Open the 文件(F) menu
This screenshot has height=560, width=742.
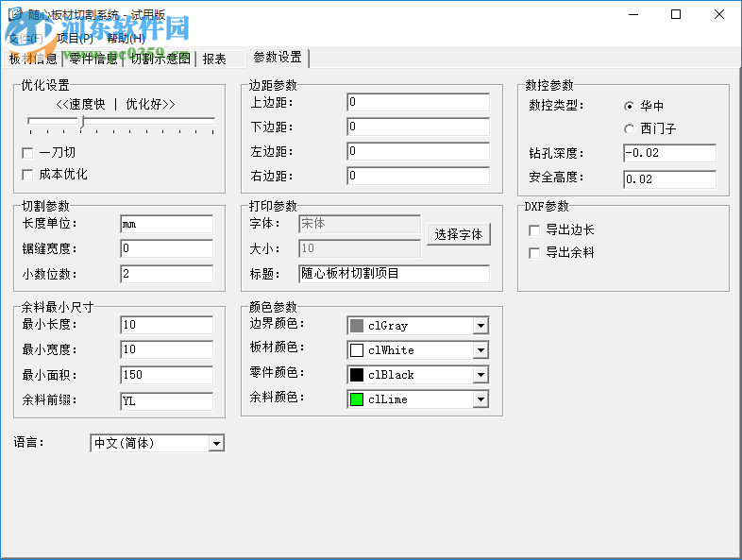(x=26, y=39)
